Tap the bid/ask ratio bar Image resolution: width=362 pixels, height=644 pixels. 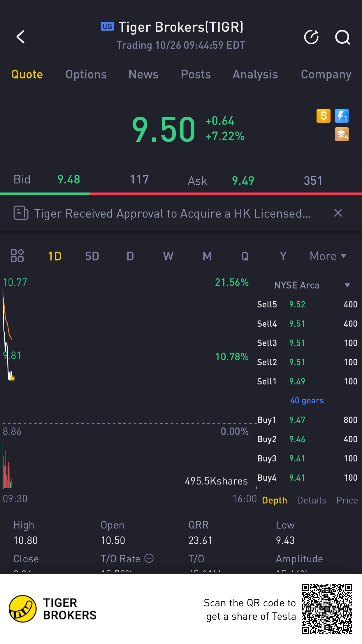[x=181, y=194]
